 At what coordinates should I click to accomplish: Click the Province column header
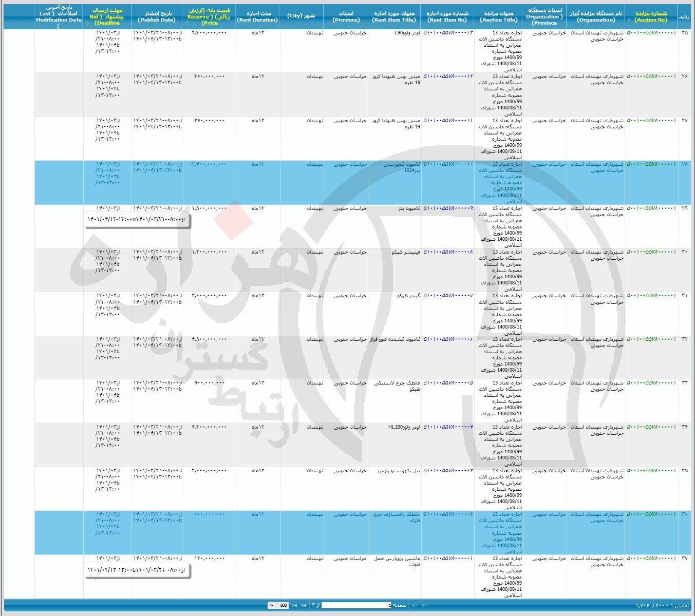coord(346,16)
